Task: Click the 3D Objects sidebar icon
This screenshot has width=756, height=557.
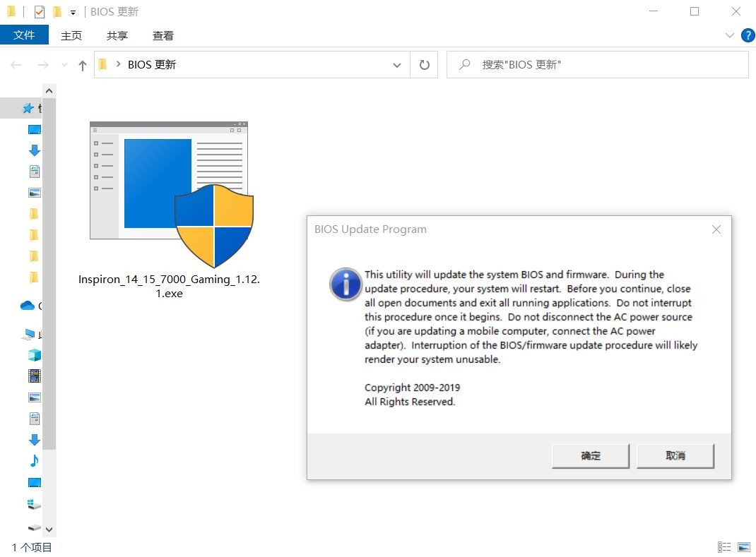Action: coord(34,354)
